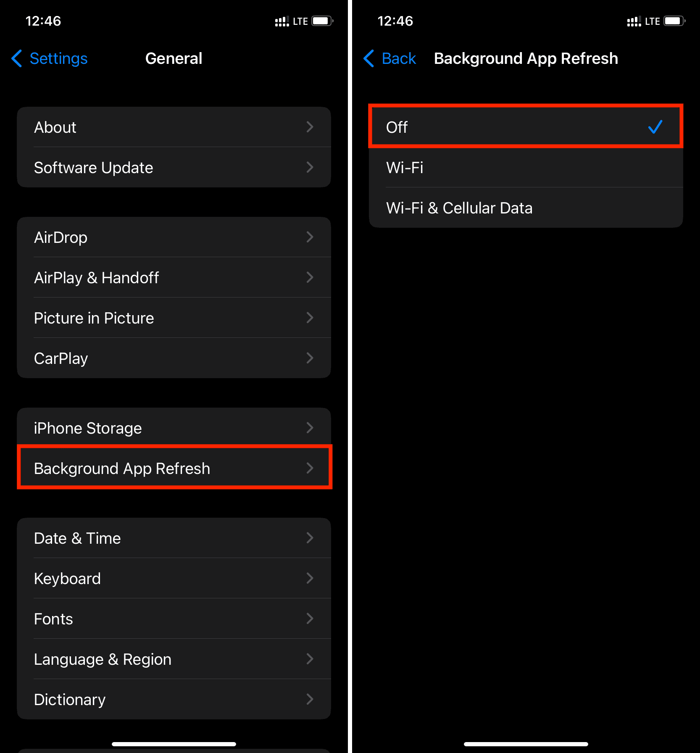The width and height of the screenshot is (700, 753).
Task: Open AirDrop settings
Action: 174,237
